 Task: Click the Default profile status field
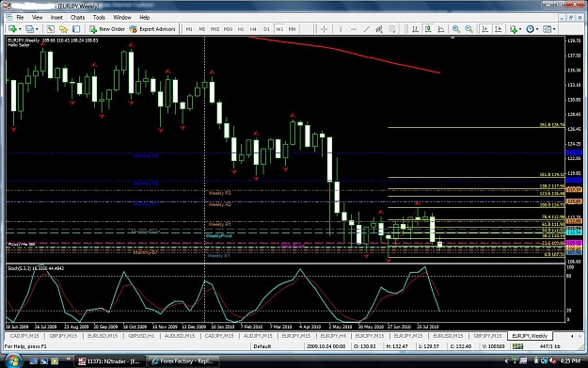(262, 346)
